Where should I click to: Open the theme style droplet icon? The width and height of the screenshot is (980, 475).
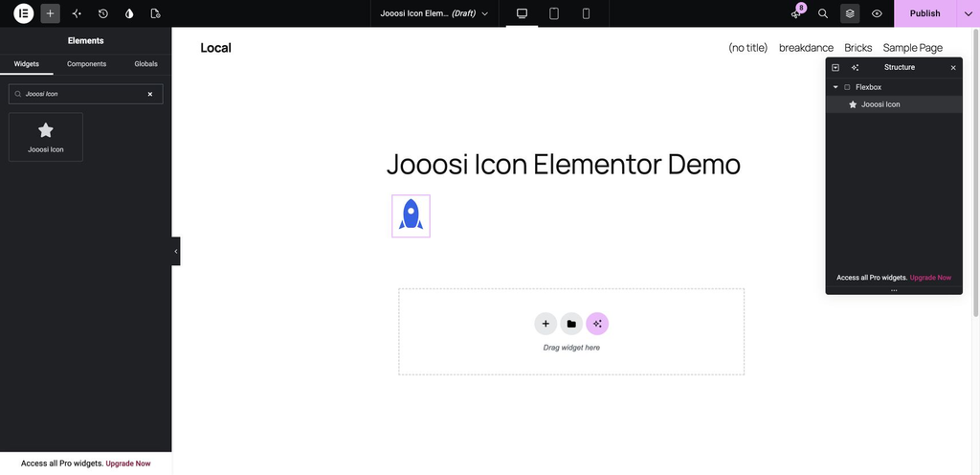tap(129, 13)
